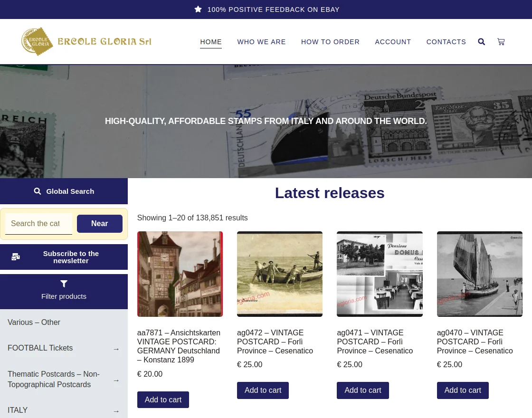This screenshot has height=418, width=532.
Task: Toggle the Global Search bar open
Action: (64, 191)
